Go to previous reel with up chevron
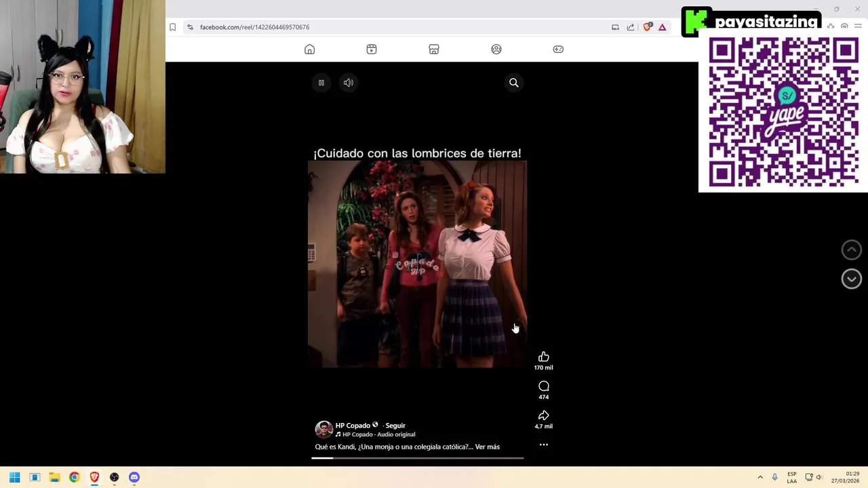868x488 pixels. coord(852,250)
